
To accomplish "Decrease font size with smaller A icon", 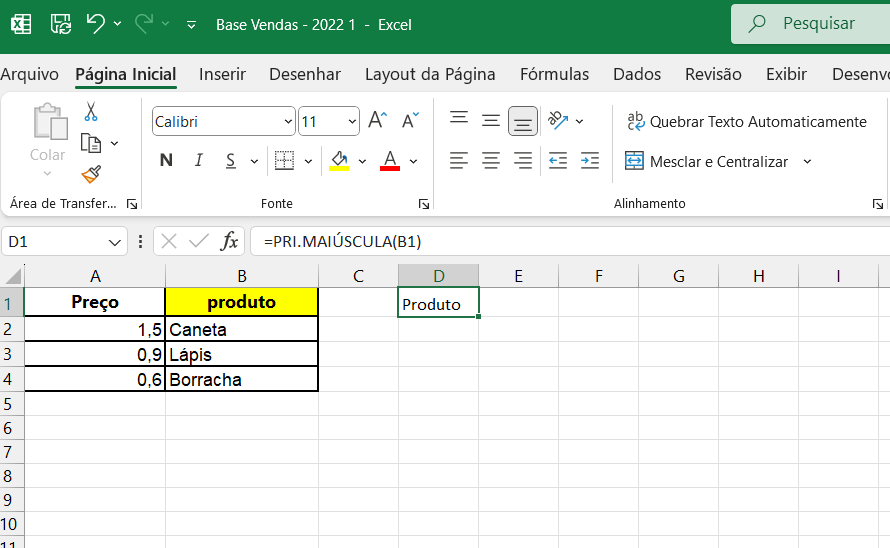I will point(410,120).
